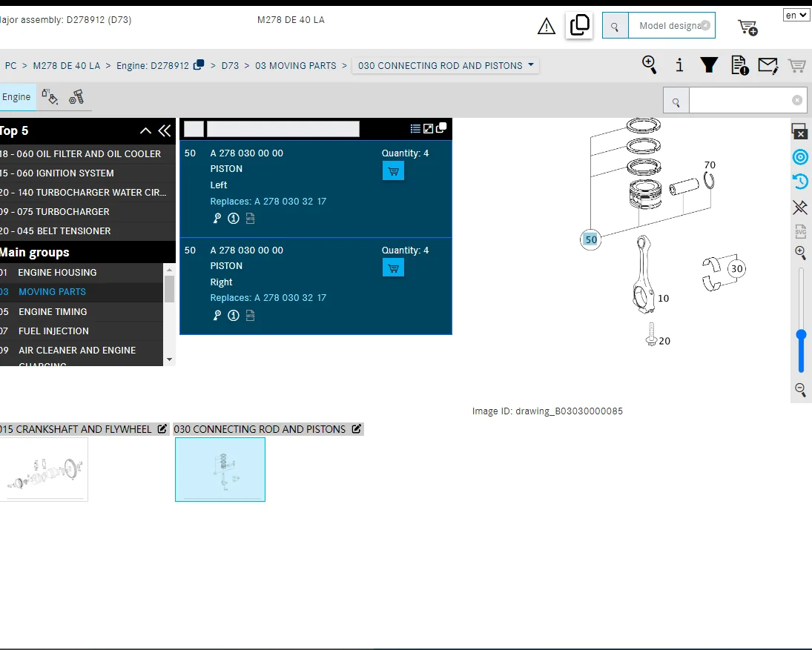Open the 'en' language dropdown
The image size is (812, 650).
coord(796,15)
